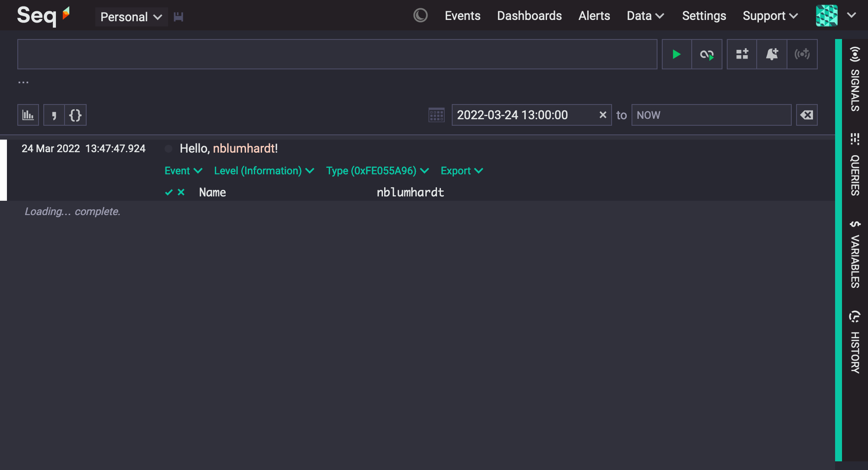Click the NOW end date field

711,115
